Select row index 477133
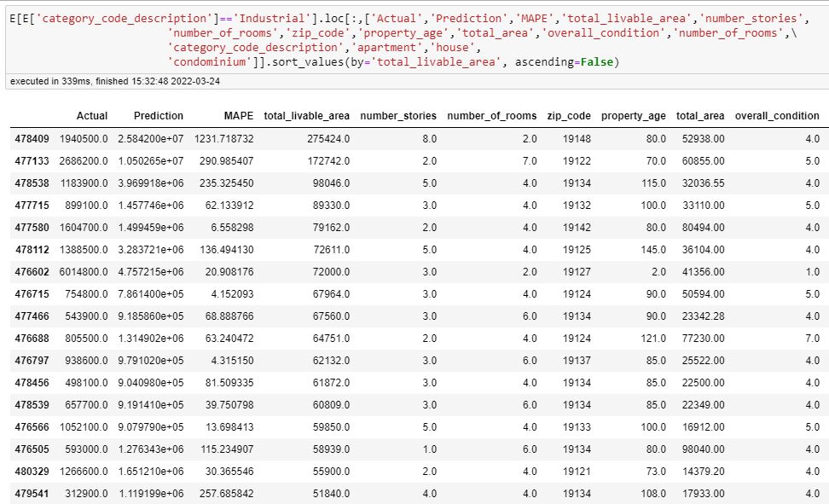The height and width of the screenshot is (504, 829). tap(32, 161)
